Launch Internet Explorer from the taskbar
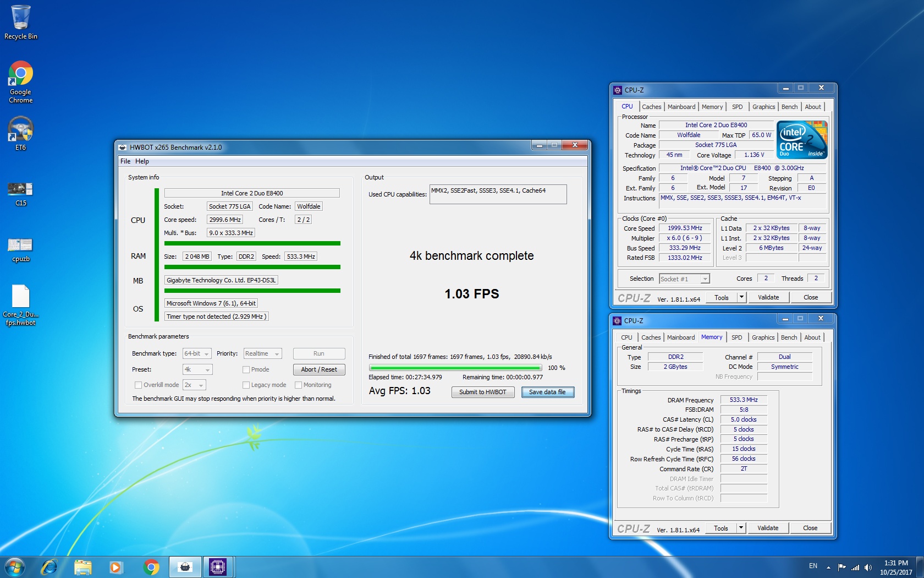The width and height of the screenshot is (924, 578). (x=49, y=567)
